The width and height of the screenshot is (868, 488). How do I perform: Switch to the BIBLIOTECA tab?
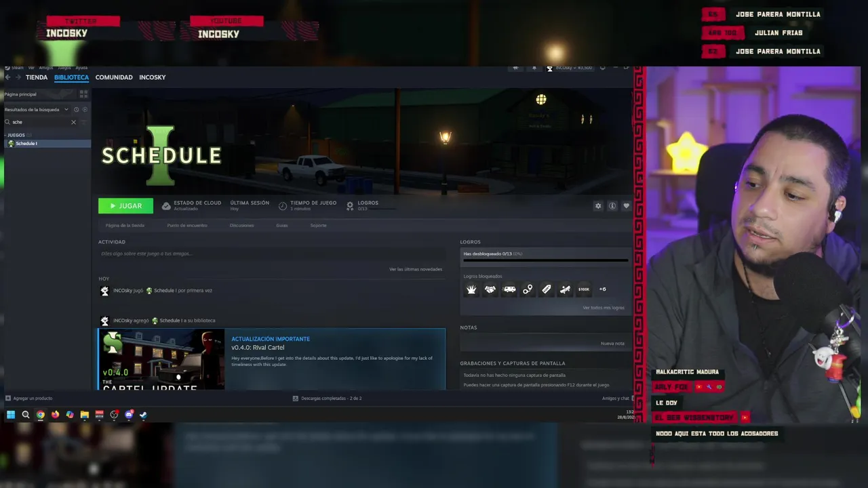click(71, 77)
